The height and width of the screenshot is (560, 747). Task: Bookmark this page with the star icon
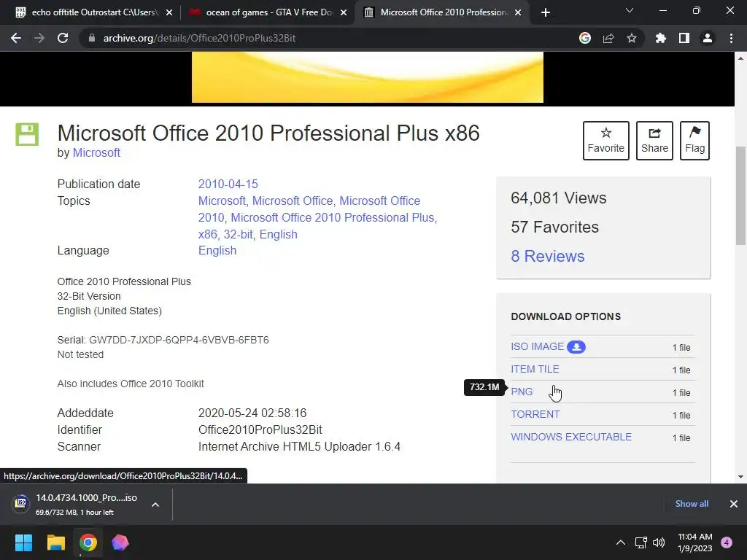[x=632, y=38]
